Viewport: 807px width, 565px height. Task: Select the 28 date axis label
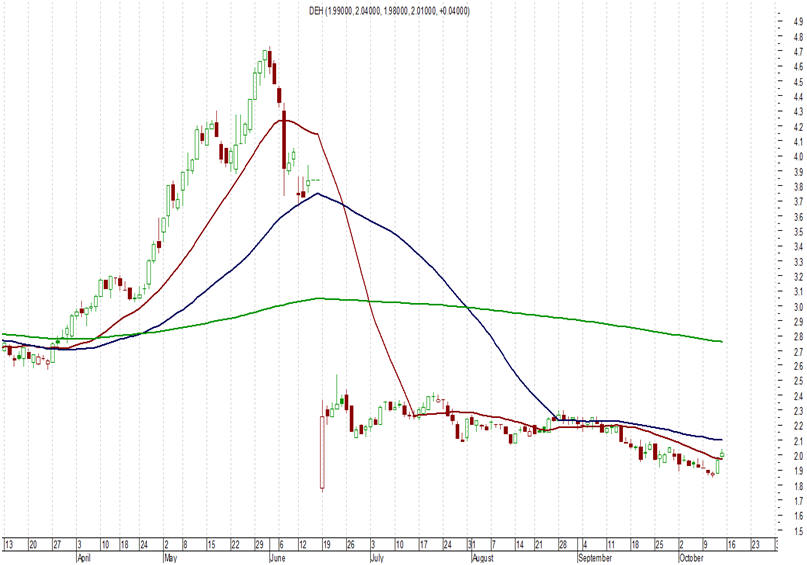(563, 544)
